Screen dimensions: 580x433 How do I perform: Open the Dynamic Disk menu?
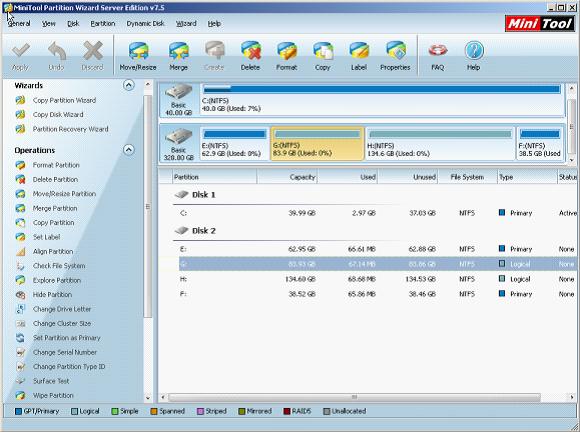pyautogui.click(x=145, y=24)
